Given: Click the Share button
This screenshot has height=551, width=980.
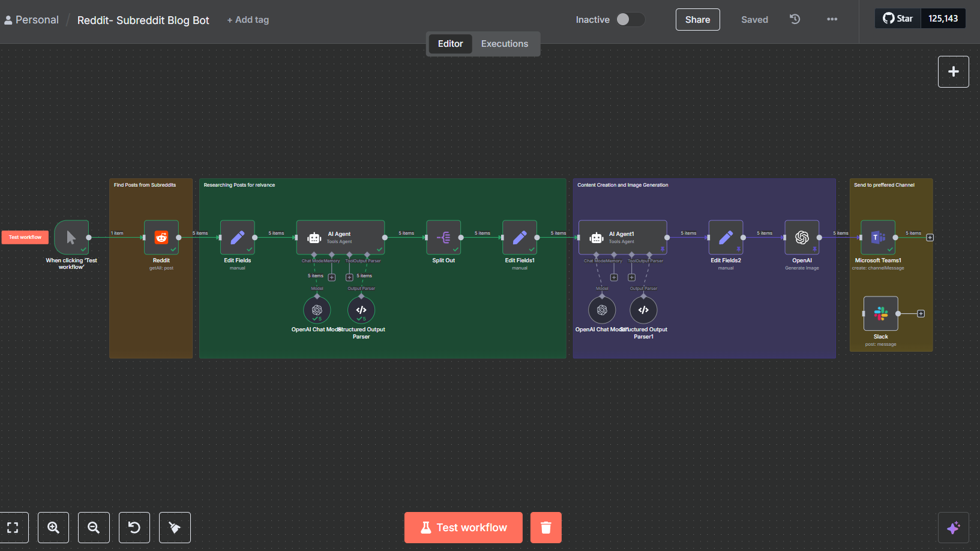Looking at the screenshot, I should (x=697, y=20).
